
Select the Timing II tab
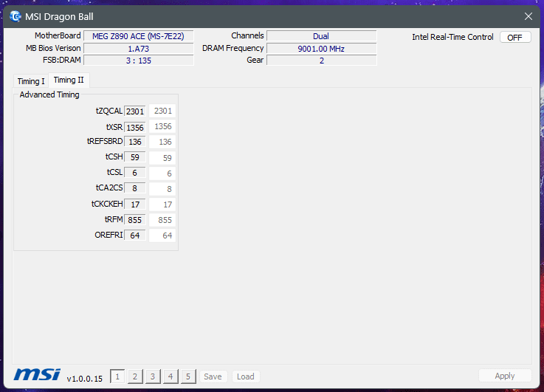(x=69, y=80)
